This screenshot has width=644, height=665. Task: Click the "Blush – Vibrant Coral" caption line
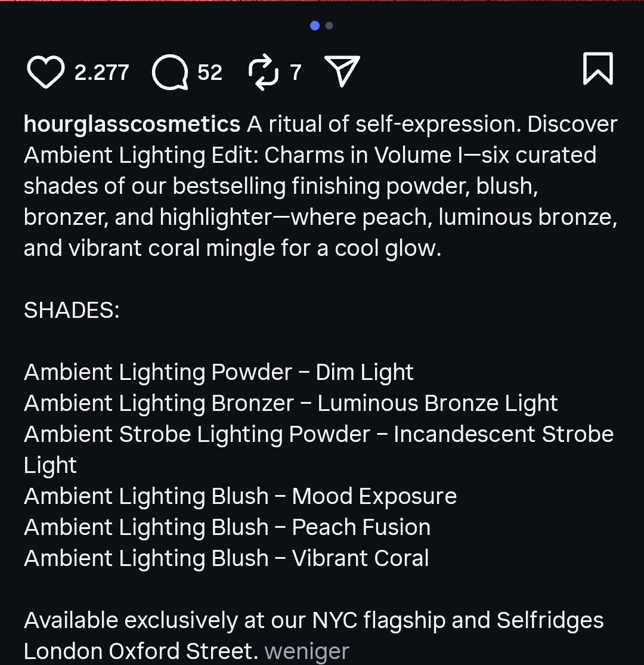coord(226,558)
